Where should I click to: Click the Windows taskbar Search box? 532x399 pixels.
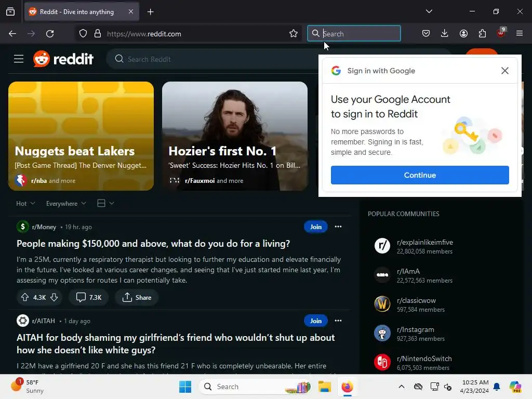255,387
